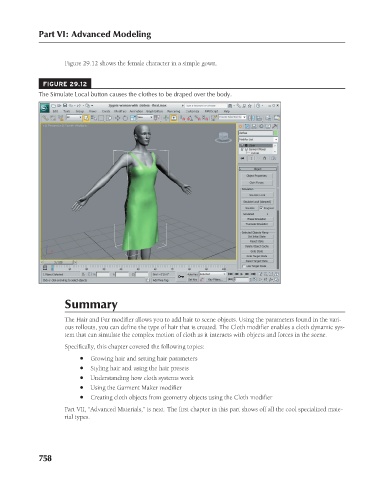This screenshot has width=382, height=480.
Task: Open the Modify command panel tab
Action: tap(247, 126)
